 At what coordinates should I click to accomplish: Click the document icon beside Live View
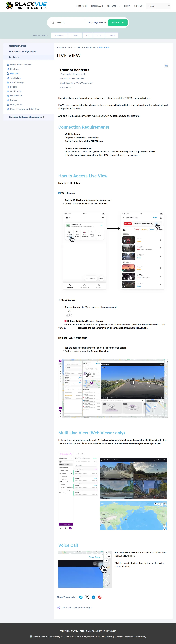pos(8,74)
